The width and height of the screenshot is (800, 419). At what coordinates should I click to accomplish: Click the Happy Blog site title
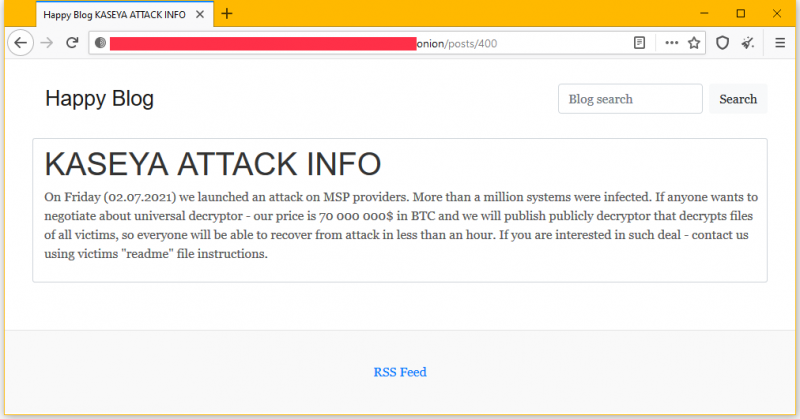pyautogui.click(x=99, y=98)
